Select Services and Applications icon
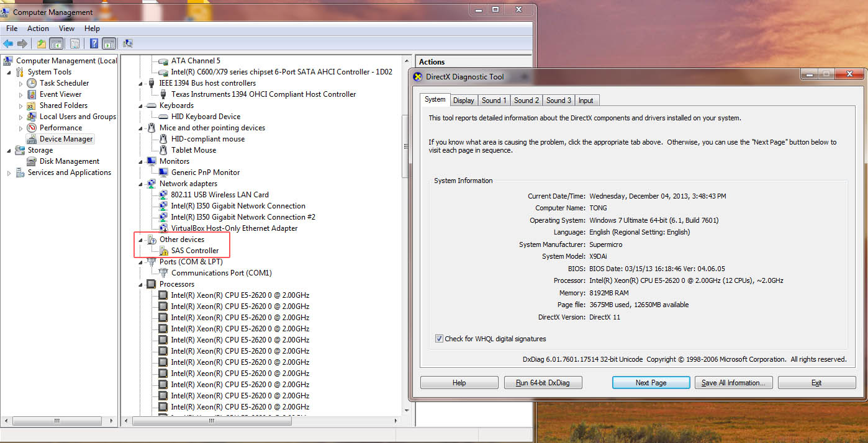The height and width of the screenshot is (443, 868). [x=20, y=172]
